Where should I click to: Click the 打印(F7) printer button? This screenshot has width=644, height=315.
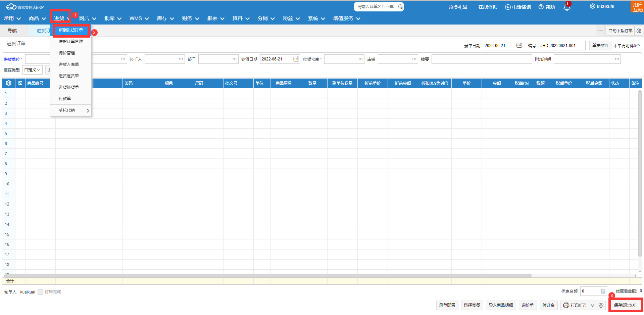pyautogui.click(x=575, y=305)
